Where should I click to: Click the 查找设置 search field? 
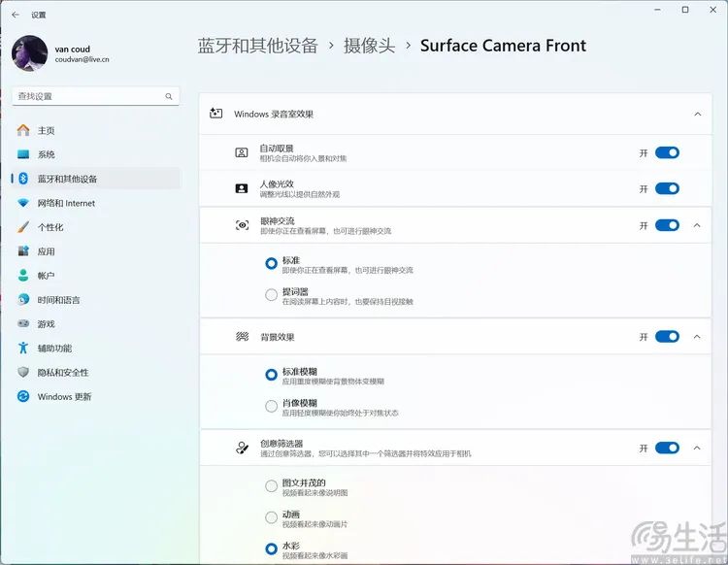pyautogui.click(x=87, y=96)
